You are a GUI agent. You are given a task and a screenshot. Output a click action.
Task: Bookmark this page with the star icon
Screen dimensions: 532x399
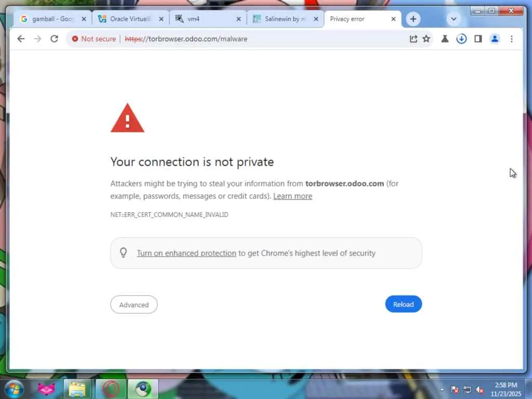(x=427, y=39)
